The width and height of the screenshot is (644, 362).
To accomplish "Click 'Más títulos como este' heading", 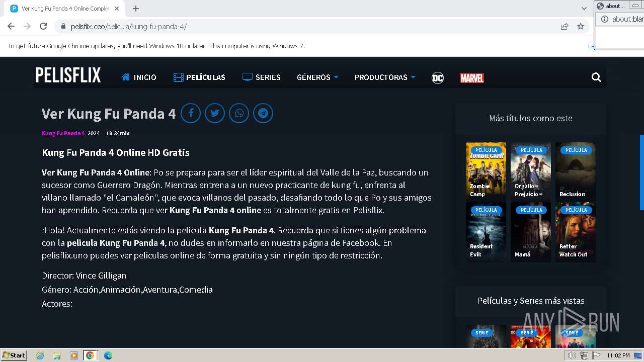I will (x=531, y=118).
